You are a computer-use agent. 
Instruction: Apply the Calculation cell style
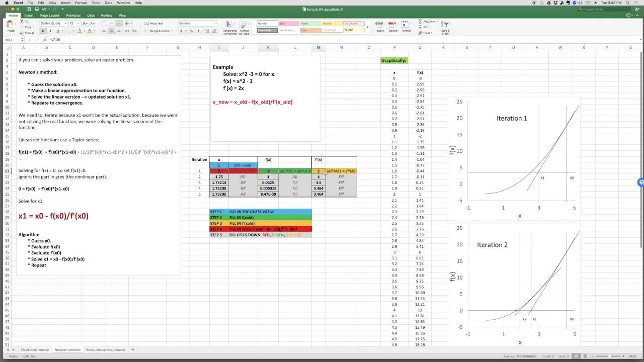(x=354, y=24)
